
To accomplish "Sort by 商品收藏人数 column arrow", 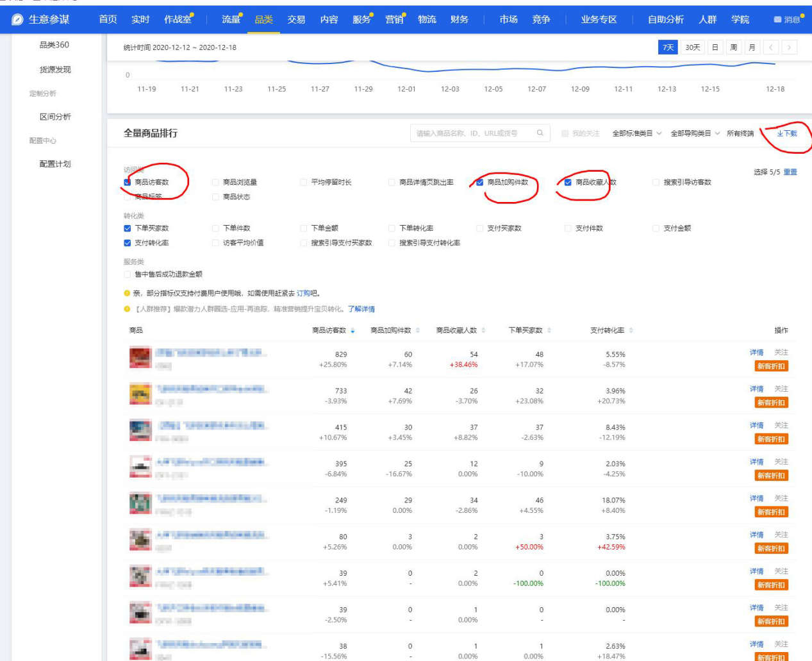I will click(x=484, y=331).
